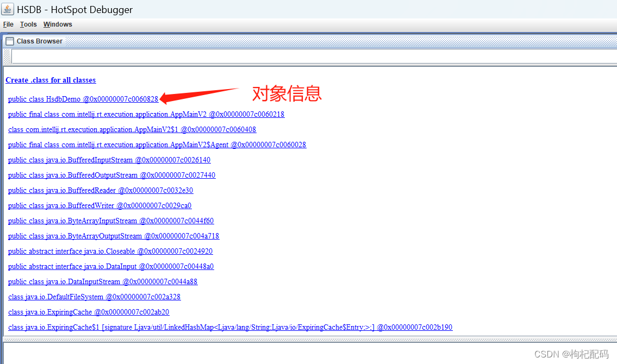The image size is (617, 364).
Task: Focus the Class Browser search field
Action: 314,57
